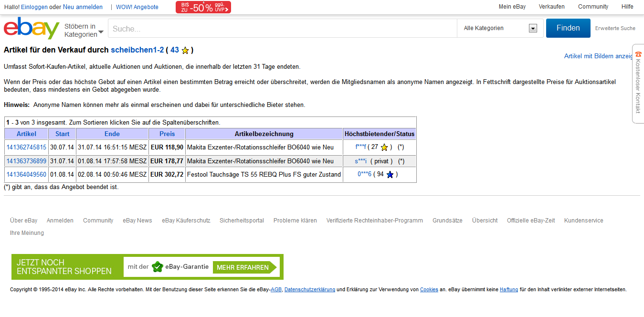Open Verifizierte Rechteinhaber-Programm footer link
This screenshot has height=317, width=644.
[375, 221]
